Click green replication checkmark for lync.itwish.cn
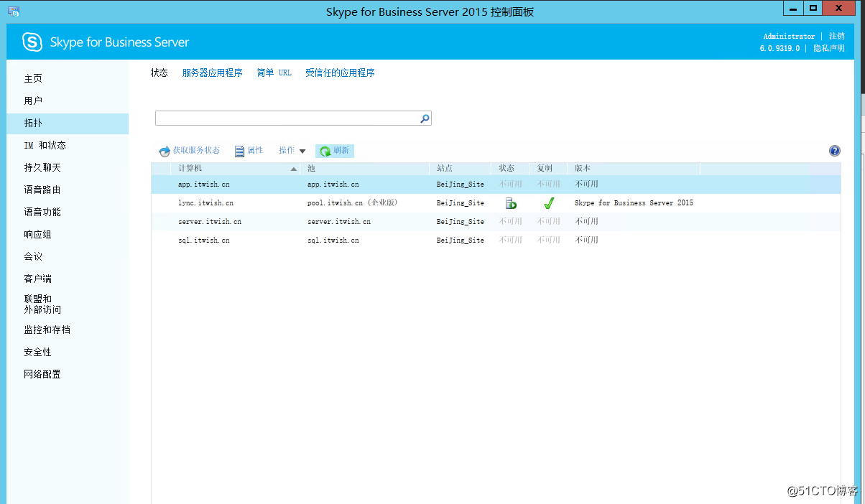This screenshot has height=504, width=865. pyautogui.click(x=549, y=203)
